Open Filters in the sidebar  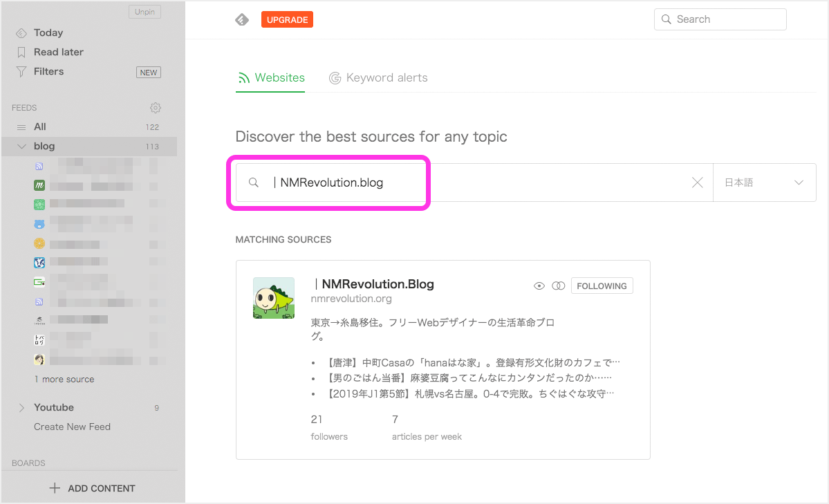pos(48,71)
